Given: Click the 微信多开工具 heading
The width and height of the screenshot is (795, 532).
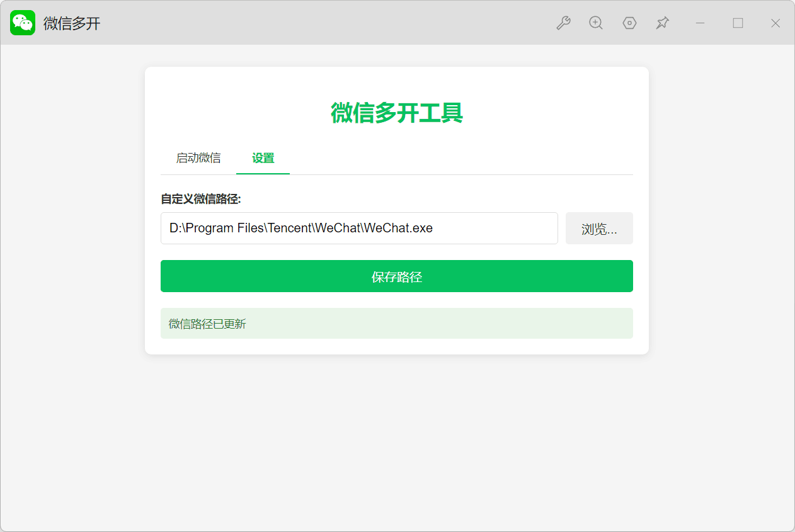Looking at the screenshot, I should pos(397,113).
